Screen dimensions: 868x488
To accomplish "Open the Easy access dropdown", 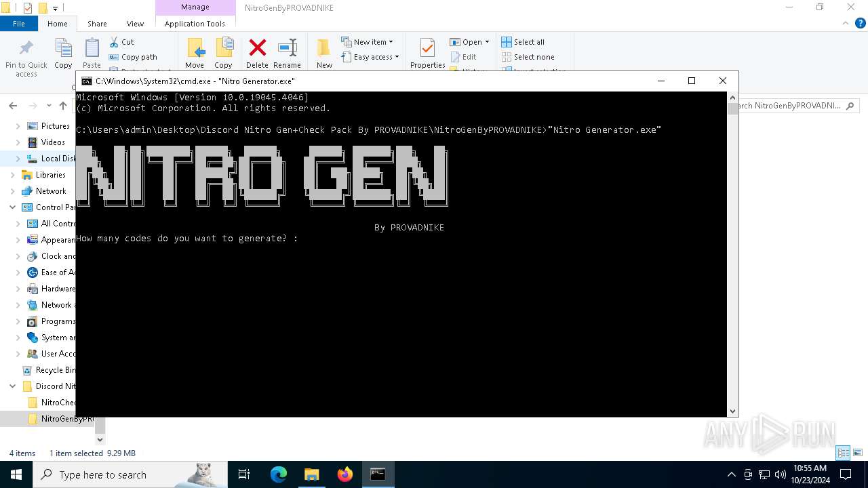I will pyautogui.click(x=370, y=57).
